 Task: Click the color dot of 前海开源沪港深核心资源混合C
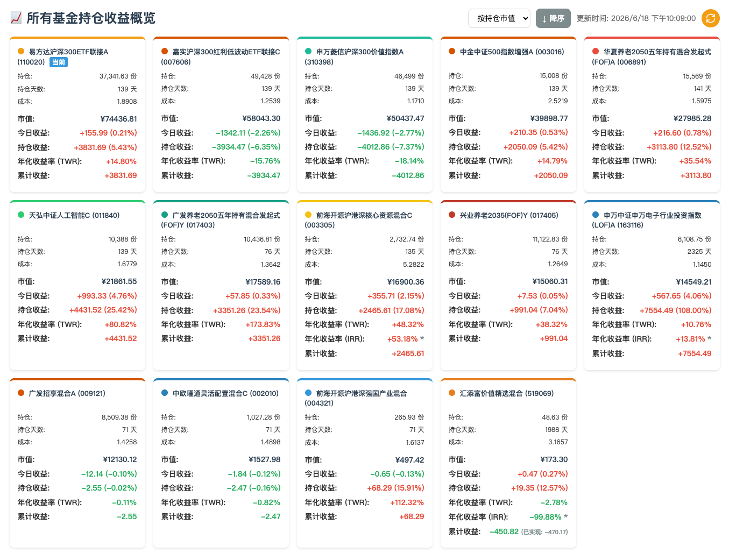coord(308,215)
